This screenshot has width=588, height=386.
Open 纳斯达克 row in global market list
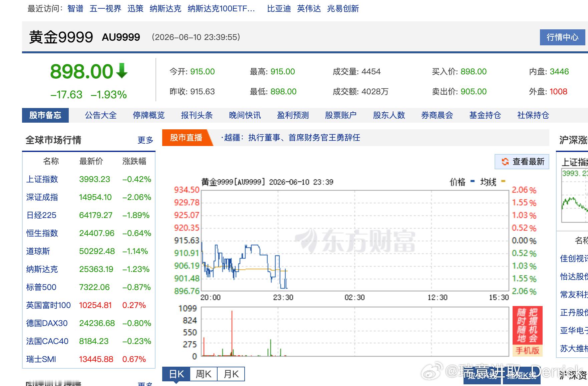(x=42, y=269)
